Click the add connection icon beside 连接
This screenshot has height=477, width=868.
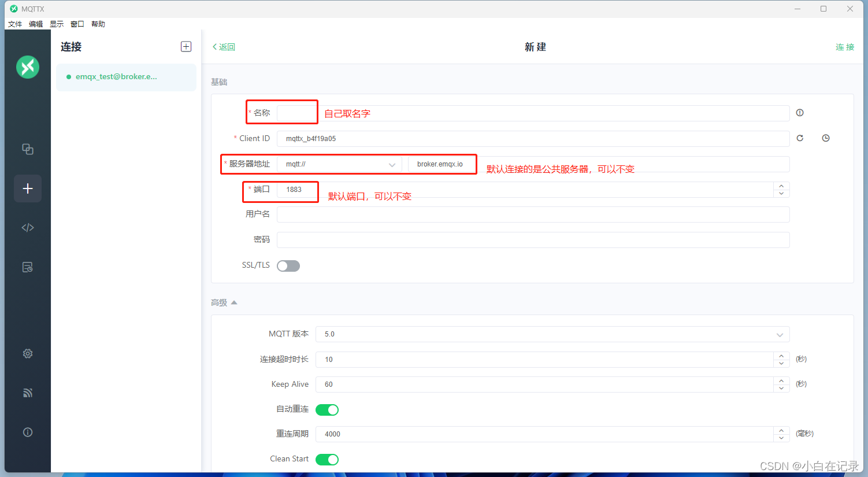[x=186, y=47]
